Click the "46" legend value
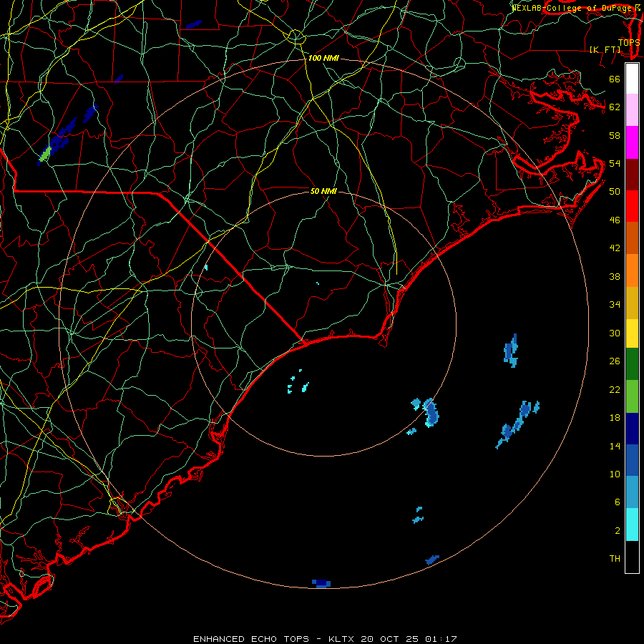The image size is (644, 644). point(615,220)
